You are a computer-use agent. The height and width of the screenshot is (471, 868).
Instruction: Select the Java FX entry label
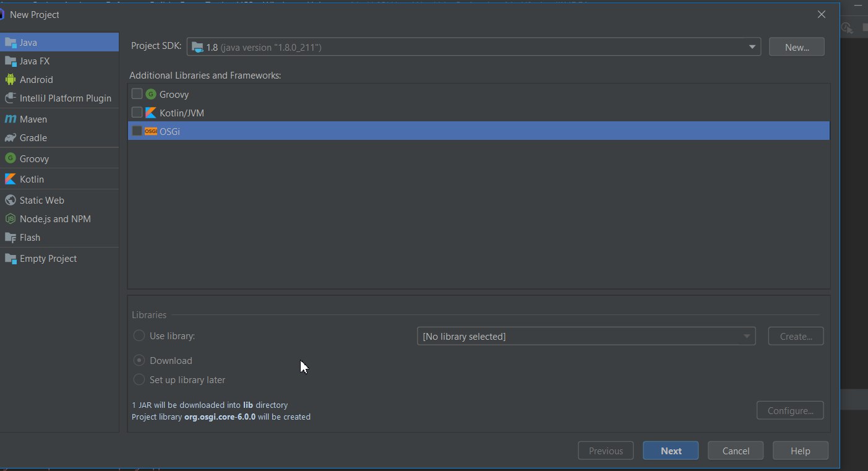click(35, 61)
